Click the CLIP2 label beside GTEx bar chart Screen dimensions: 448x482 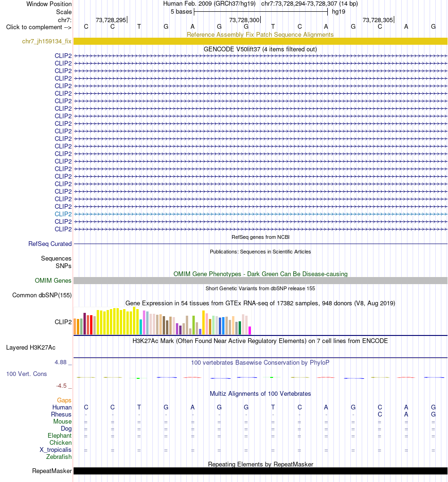click(63, 322)
